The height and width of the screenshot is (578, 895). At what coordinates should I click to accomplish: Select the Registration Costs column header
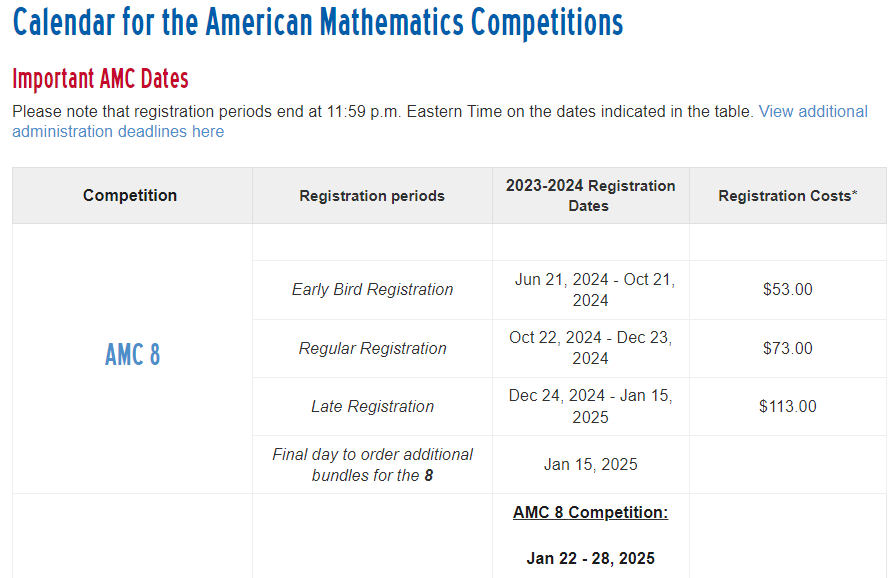788,196
